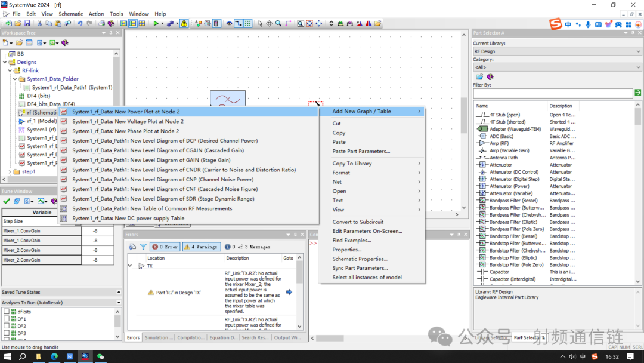Click the funnel filter icon in Errors panel
The height and width of the screenshot is (363, 644).
click(x=143, y=247)
